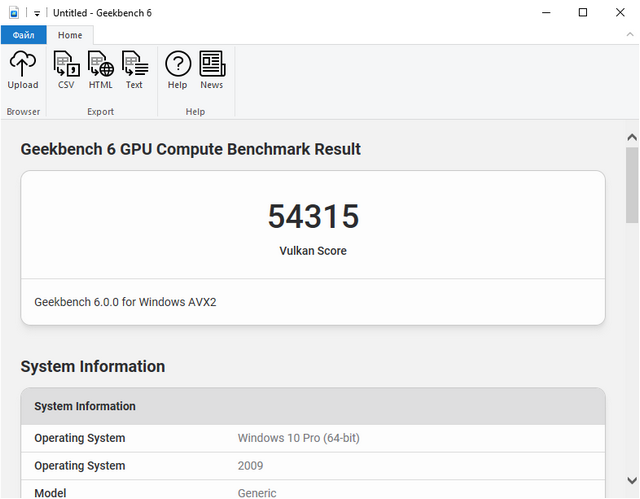Click the 54315 Vulkan score value
Screen dimensions: 640x499
click(313, 217)
